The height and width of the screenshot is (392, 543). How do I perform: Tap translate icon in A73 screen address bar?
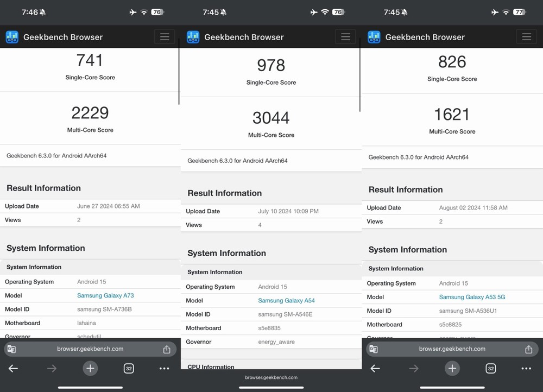pos(11,349)
